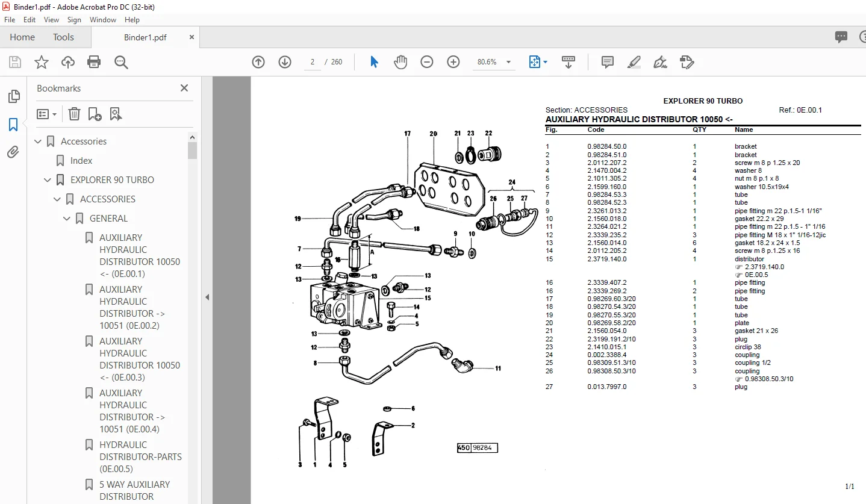Open the Edit menu

(30, 20)
